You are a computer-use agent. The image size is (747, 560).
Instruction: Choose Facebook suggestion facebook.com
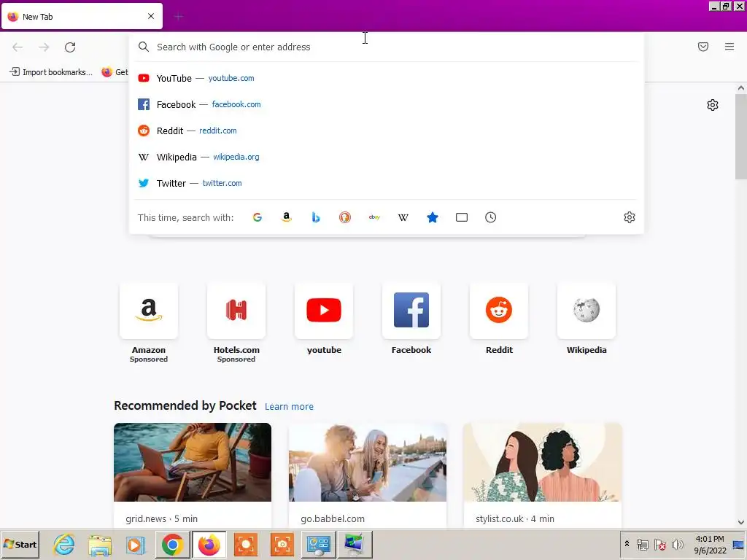(387, 104)
